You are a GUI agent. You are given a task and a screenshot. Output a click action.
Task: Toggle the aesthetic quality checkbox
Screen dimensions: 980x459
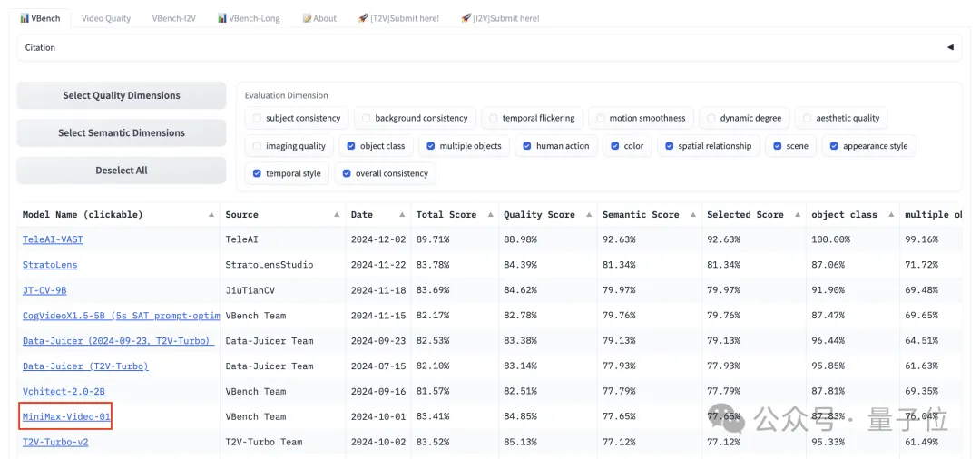tap(808, 118)
